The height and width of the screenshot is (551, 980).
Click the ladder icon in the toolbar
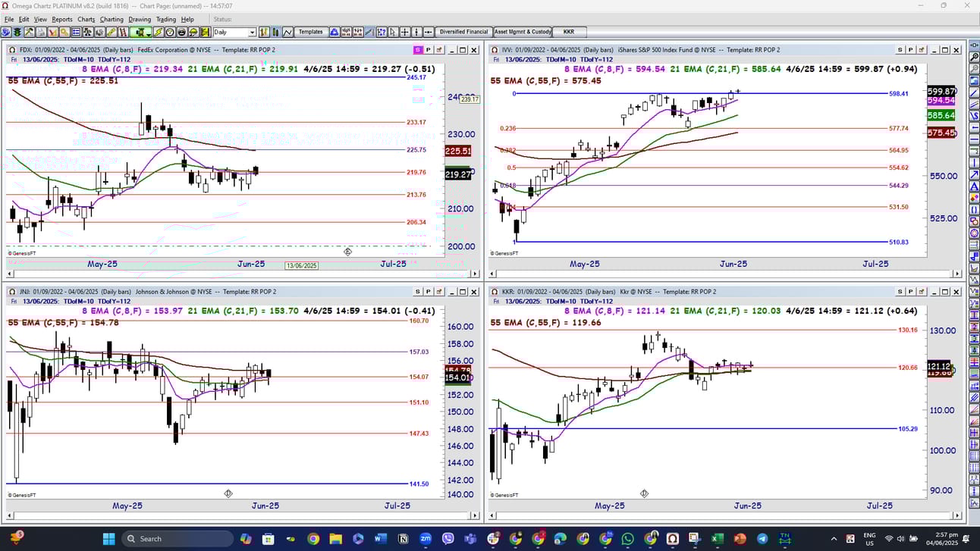[123, 32]
